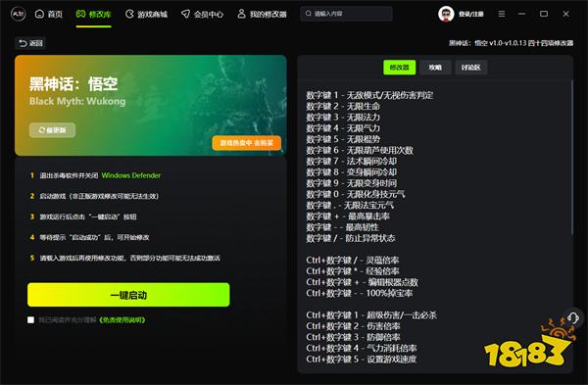Check the disclaimer agreement checkbox

click(x=30, y=319)
